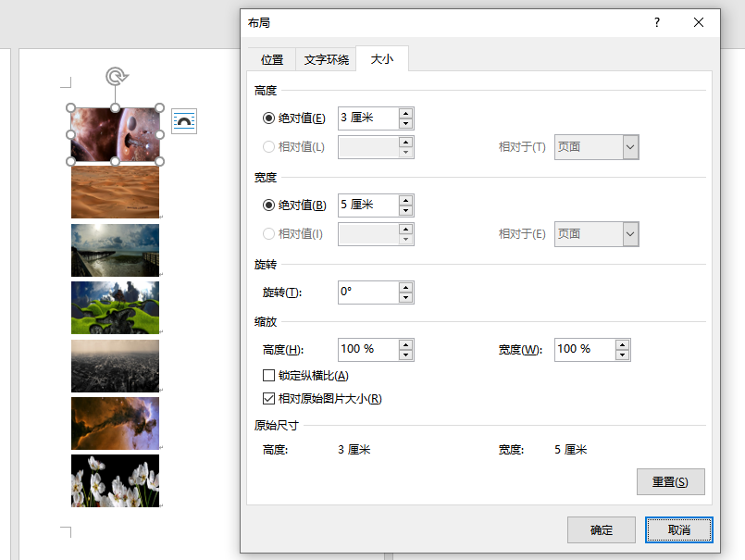745x560 pixels.
Task: Toggle 锁定纵横比(A) checkbox
Action: (x=268, y=376)
